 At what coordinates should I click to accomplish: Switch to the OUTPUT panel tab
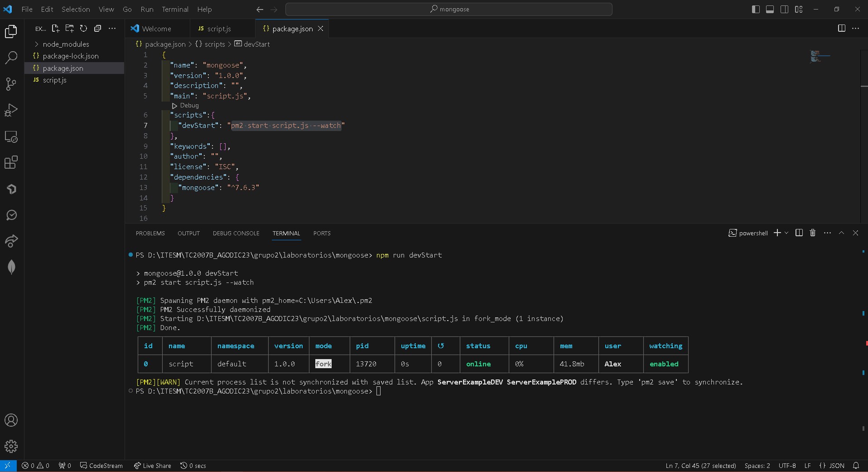188,233
